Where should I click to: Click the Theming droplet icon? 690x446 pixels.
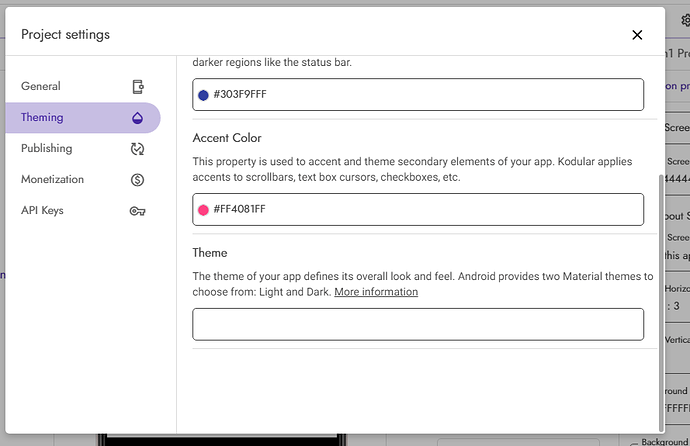[x=138, y=118]
